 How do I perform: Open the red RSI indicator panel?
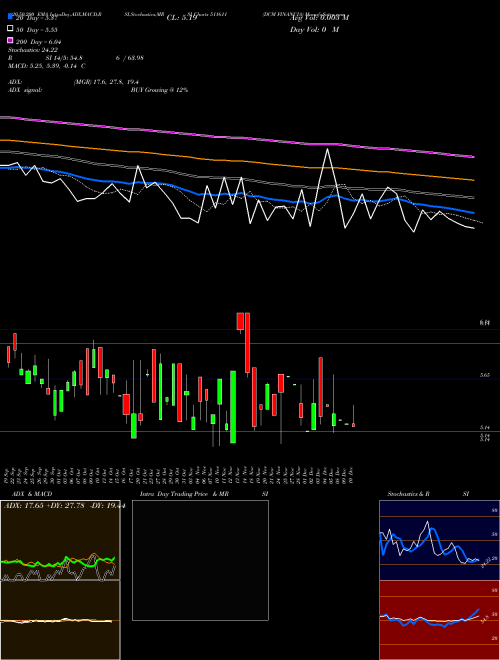point(439,620)
